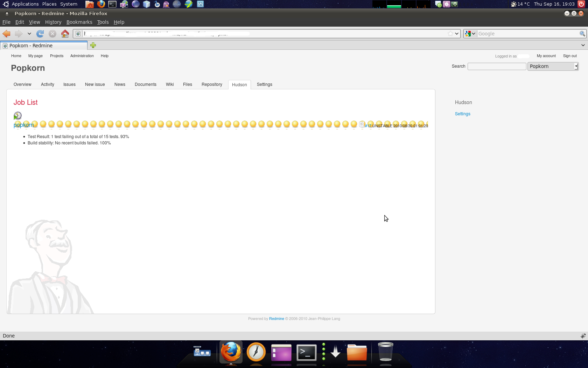Screen dimensions: 588x368
Task: Launch the terminal from the dock
Action: point(307,353)
